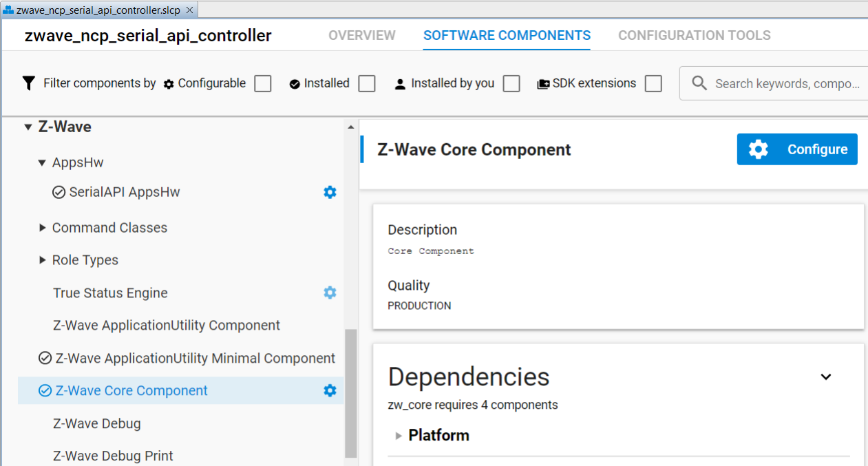Expand the Platform dependency group
The image size is (868, 466).
[x=399, y=436]
